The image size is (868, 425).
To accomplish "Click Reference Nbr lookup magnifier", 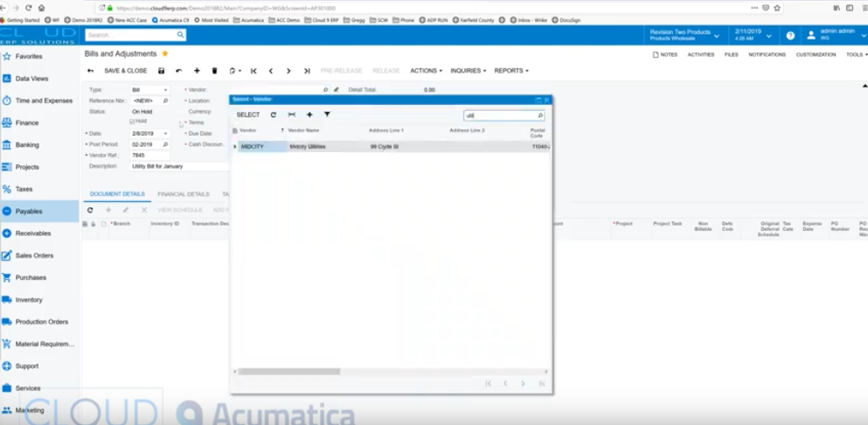I will coord(165,101).
